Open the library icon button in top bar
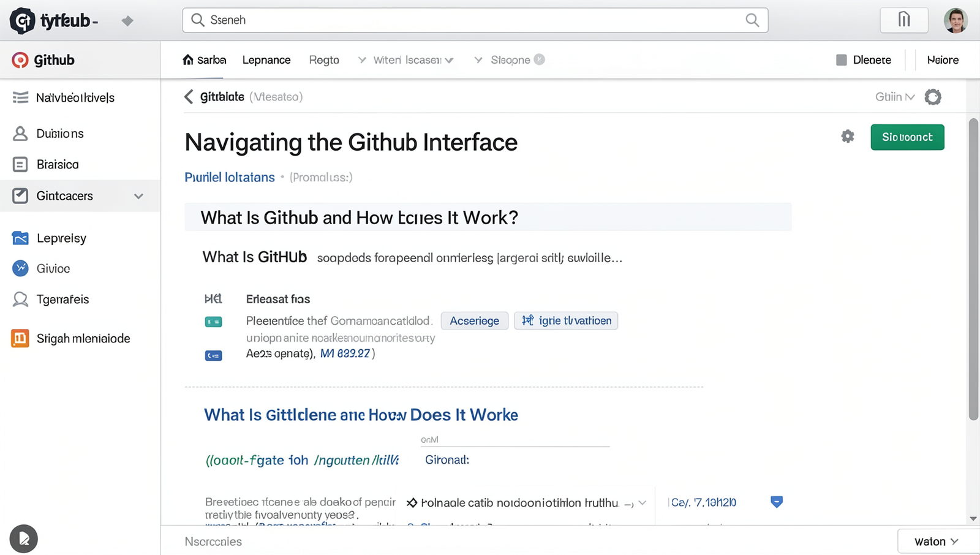This screenshot has width=980, height=555. 904,20
